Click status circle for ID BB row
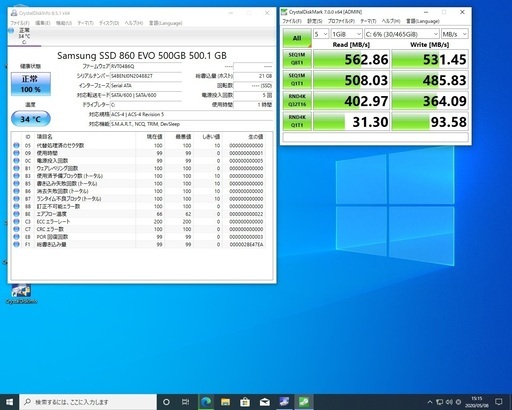 pos(16,206)
